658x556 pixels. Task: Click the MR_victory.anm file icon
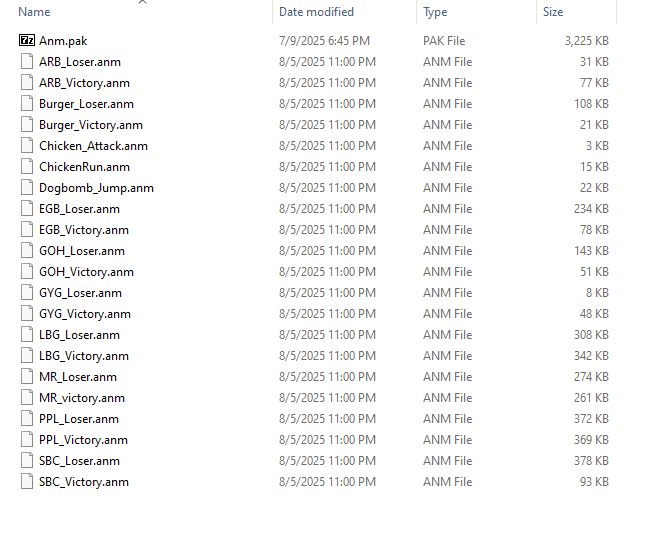coord(27,397)
